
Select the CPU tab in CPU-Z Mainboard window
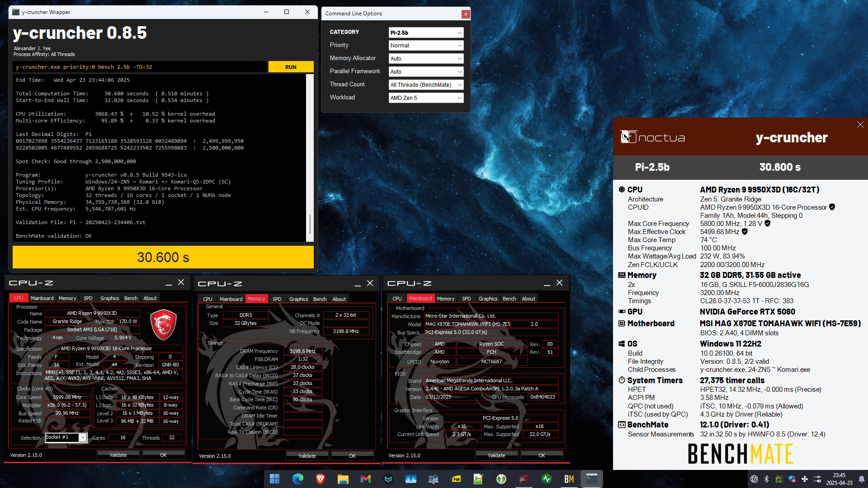pos(397,299)
